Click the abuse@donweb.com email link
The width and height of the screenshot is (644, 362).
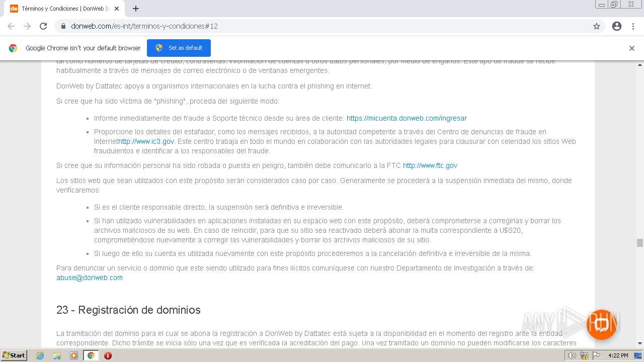pyautogui.click(x=90, y=278)
